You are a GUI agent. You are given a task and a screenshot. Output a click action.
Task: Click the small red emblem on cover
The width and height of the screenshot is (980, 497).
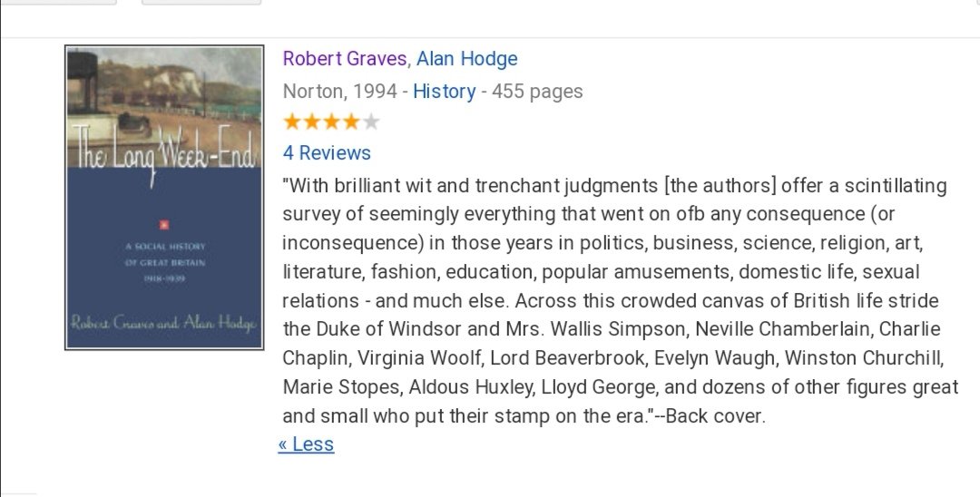(164, 225)
